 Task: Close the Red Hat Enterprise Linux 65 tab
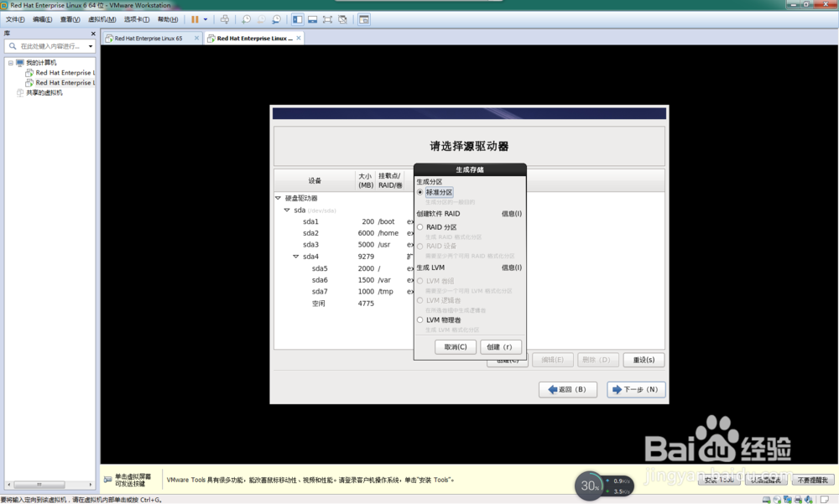[196, 38]
